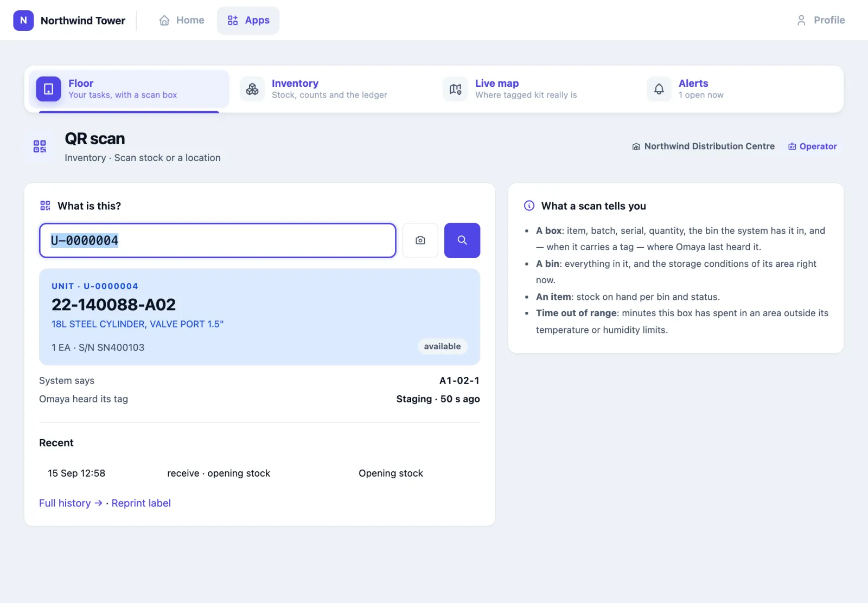The width and height of the screenshot is (868, 603).
Task: Click the Floor tablet icon
Action: click(48, 89)
